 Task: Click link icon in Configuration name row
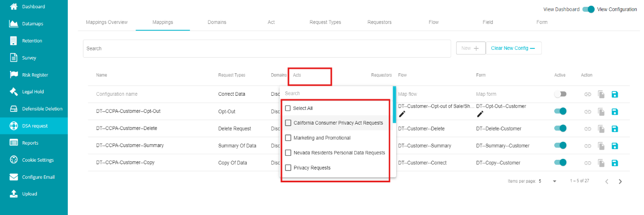pyautogui.click(x=588, y=94)
